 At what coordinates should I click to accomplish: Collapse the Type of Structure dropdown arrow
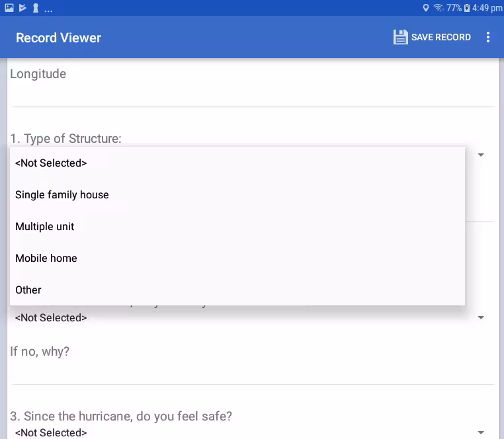click(481, 155)
